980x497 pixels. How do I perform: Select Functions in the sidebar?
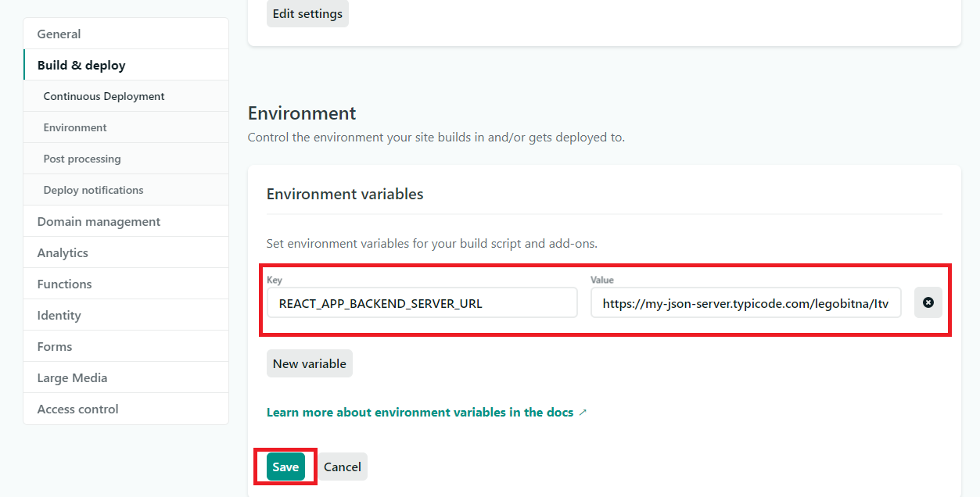[x=64, y=284]
